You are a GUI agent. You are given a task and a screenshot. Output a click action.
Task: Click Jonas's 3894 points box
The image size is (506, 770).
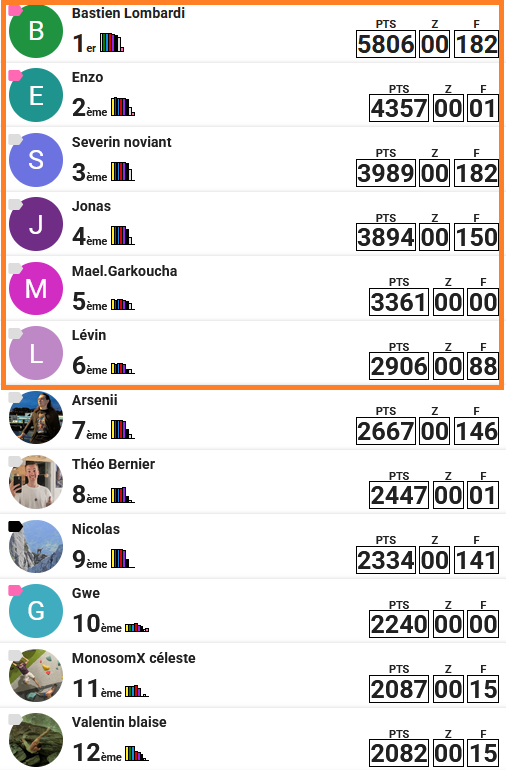386,238
